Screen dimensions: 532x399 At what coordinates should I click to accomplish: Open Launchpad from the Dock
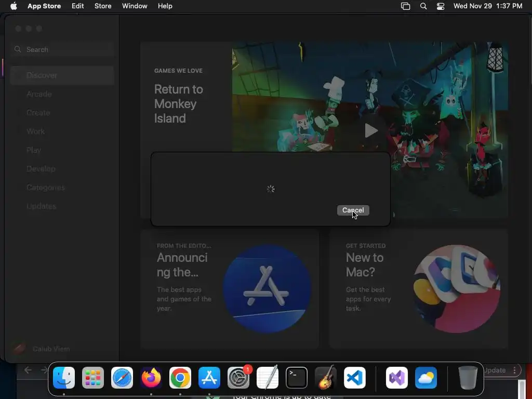click(93, 378)
